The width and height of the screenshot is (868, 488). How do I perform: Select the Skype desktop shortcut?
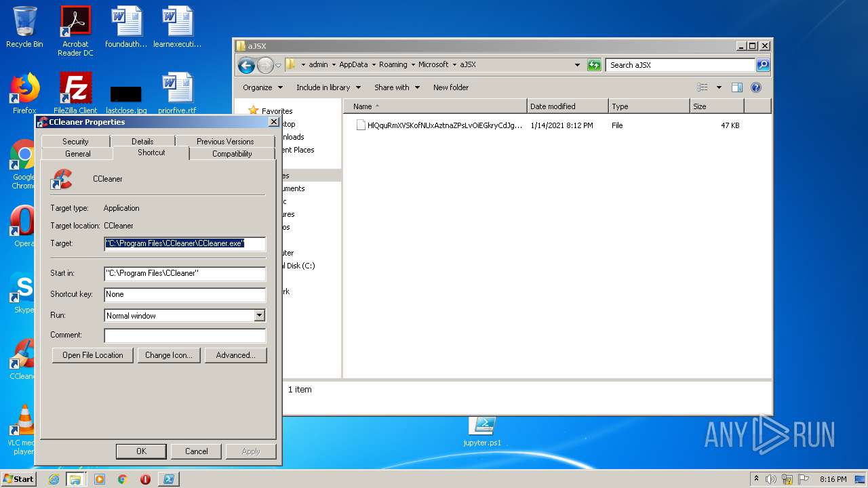pos(23,293)
